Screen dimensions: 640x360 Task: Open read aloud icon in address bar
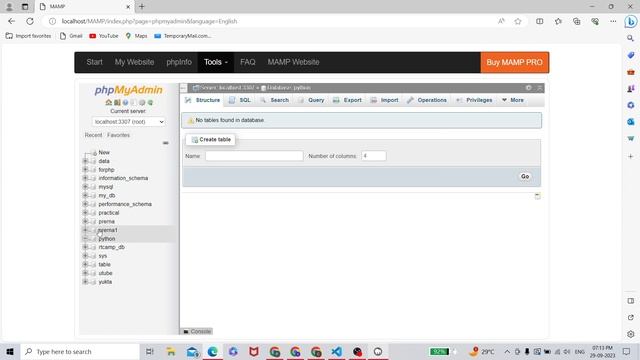pyautogui.click(x=501, y=21)
